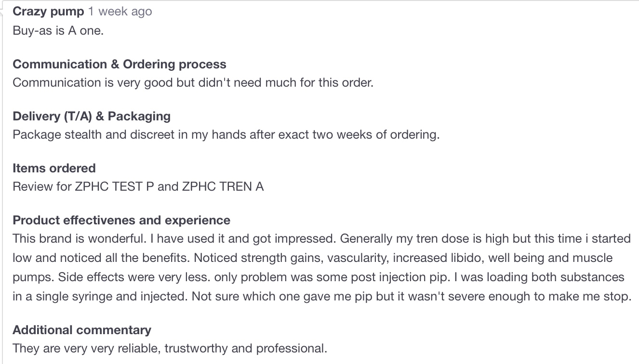639x364 pixels.
Task: Select the "Additional commentary" heading
Action: [x=82, y=330]
